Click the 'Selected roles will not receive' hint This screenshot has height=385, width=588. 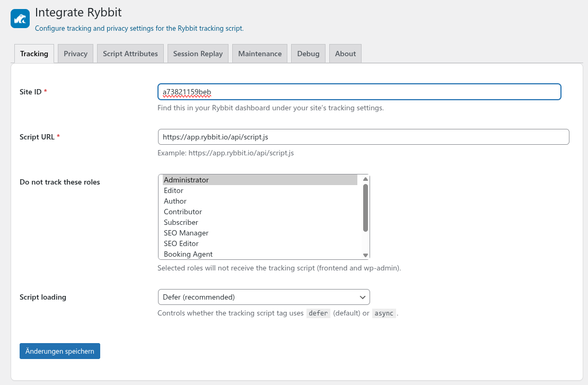coord(279,268)
